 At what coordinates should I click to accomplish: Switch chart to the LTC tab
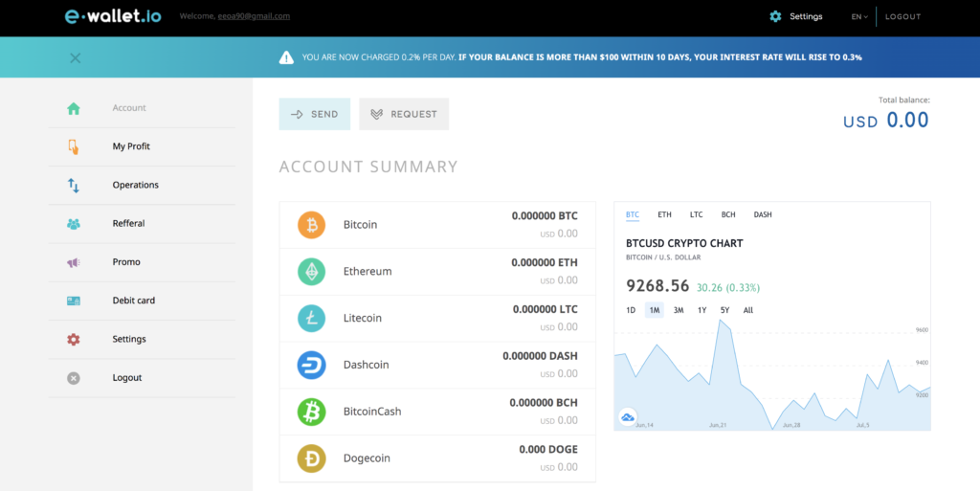pyautogui.click(x=697, y=215)
